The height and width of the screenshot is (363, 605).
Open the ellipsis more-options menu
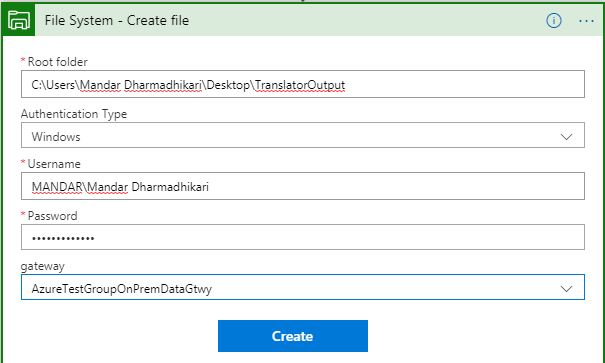tap(586, 21)
